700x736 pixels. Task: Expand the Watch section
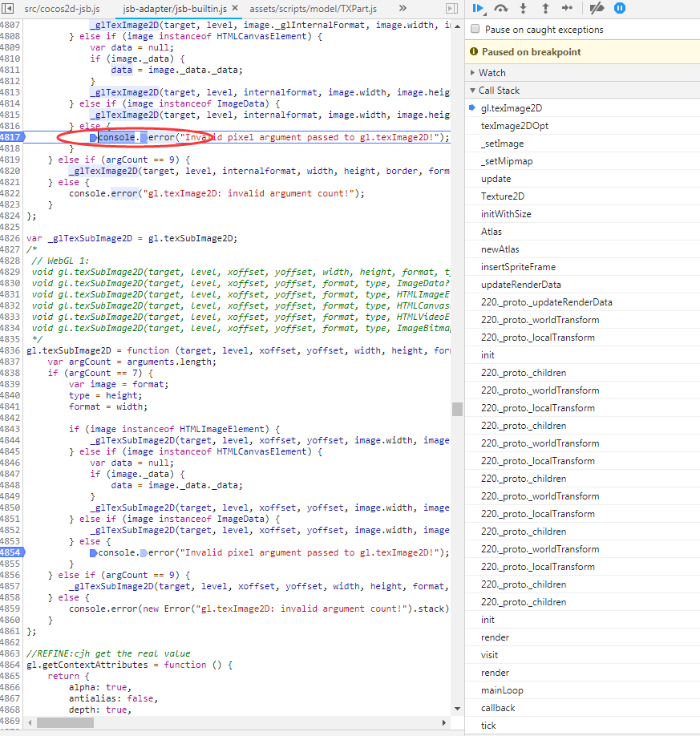582,73
